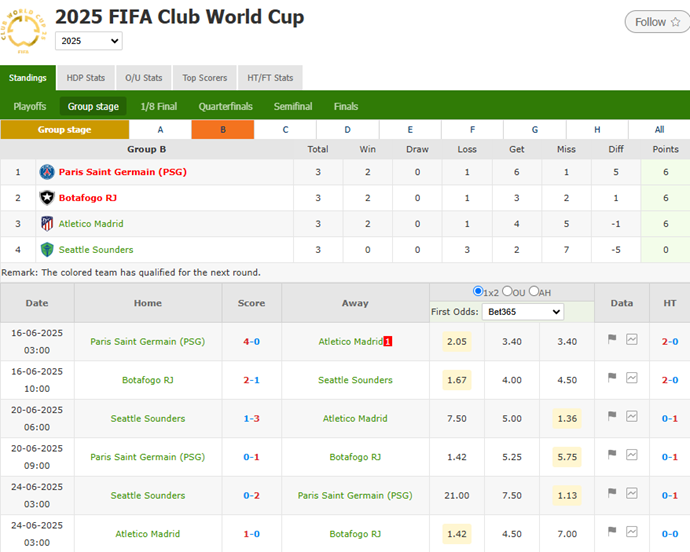Open the Quarterfinals stage

225,107
